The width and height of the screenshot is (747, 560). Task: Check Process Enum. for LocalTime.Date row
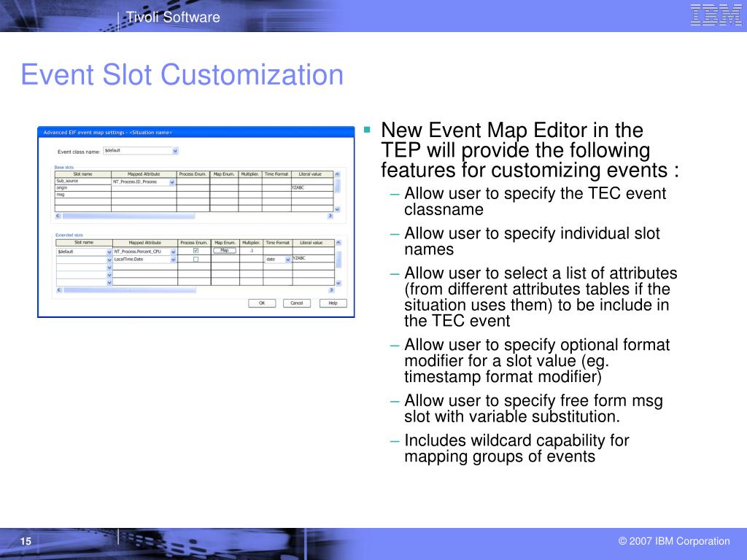pos(196,260)
